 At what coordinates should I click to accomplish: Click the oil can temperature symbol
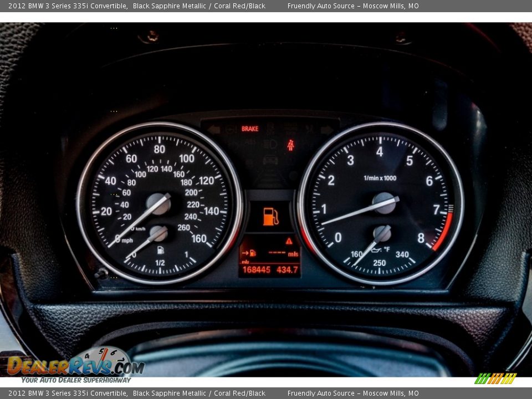376,250
